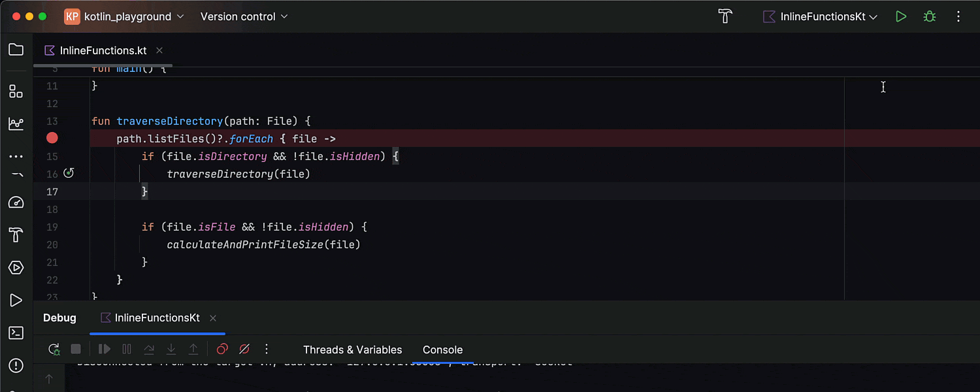
Task: Toggle Pause program in debug toolbar
Action: (x=127, y=349)
